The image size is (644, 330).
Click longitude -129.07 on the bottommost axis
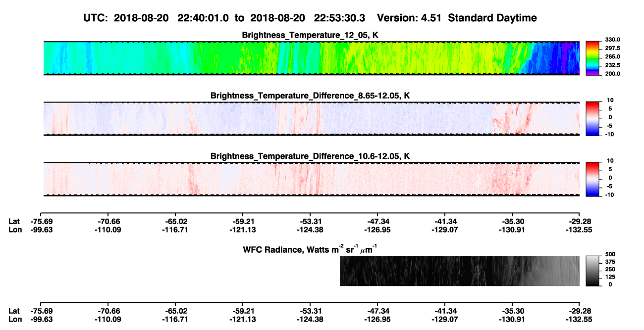coord(444,319)
